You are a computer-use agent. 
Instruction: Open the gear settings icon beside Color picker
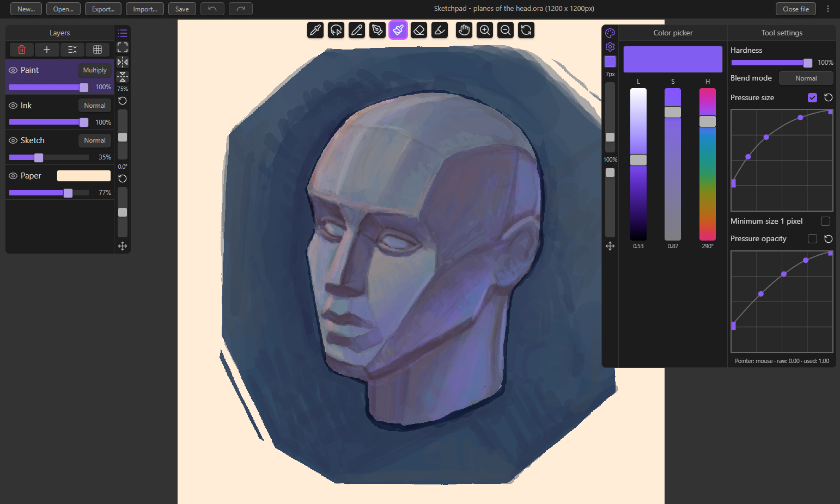610,47
